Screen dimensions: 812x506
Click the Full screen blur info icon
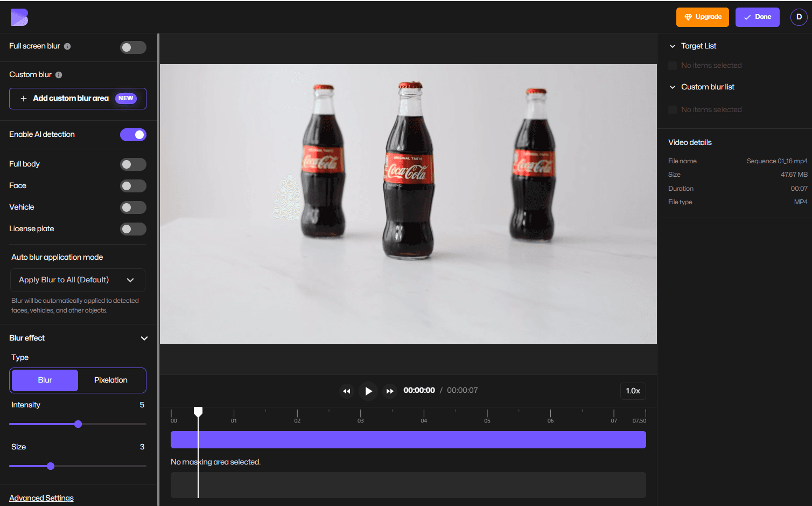[67, 46]
